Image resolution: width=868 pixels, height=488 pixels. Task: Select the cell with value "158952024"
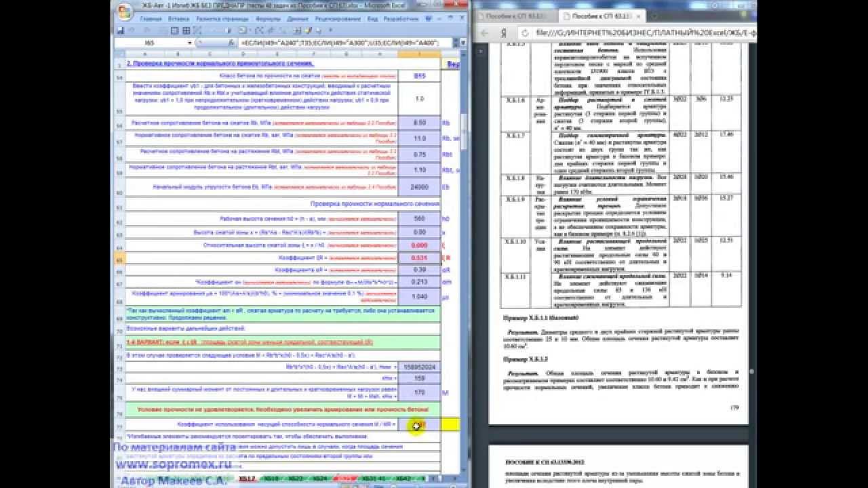[419, 367]
